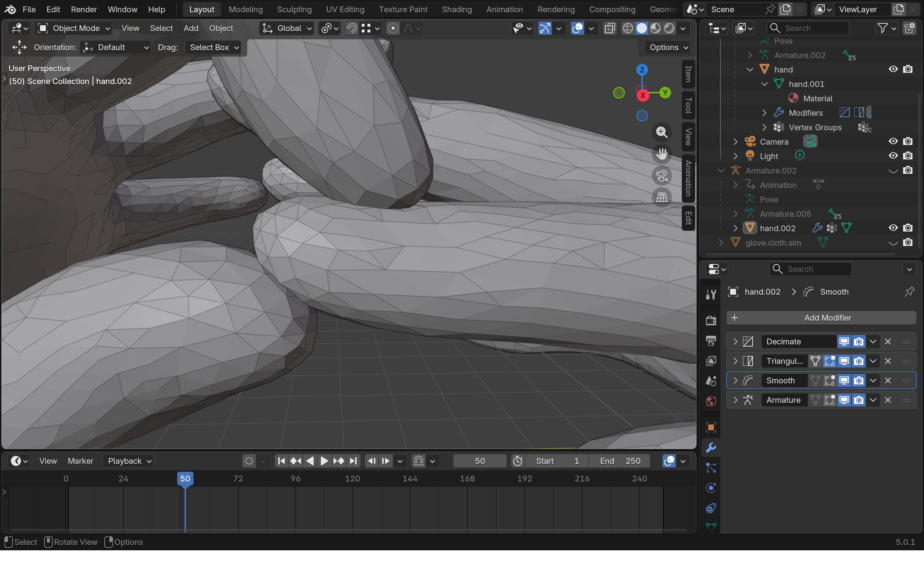Remove the Armature modifier with X
The image size is (924, 577).
(x=888, y=400)
